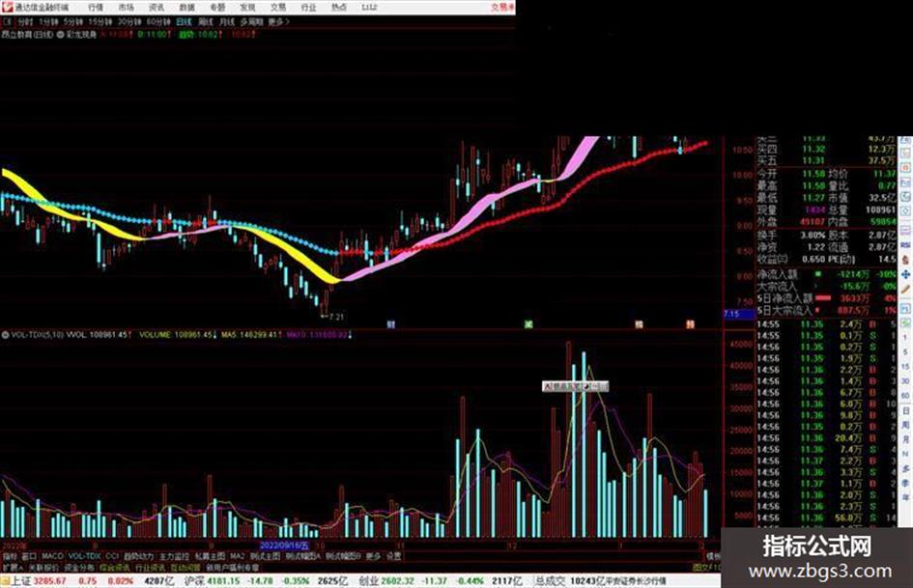913x588 pixels.
Task: Open the 互动问答 link
Action: (185, 567)
